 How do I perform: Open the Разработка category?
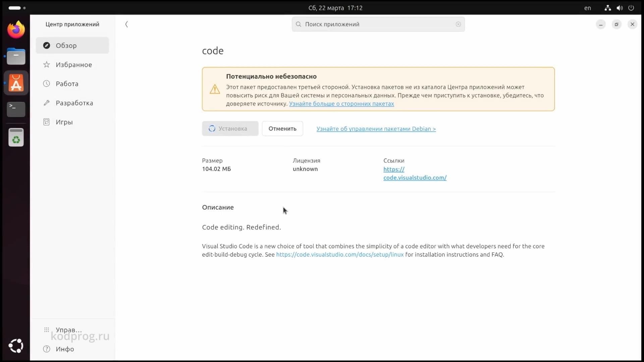coord(72,103)
